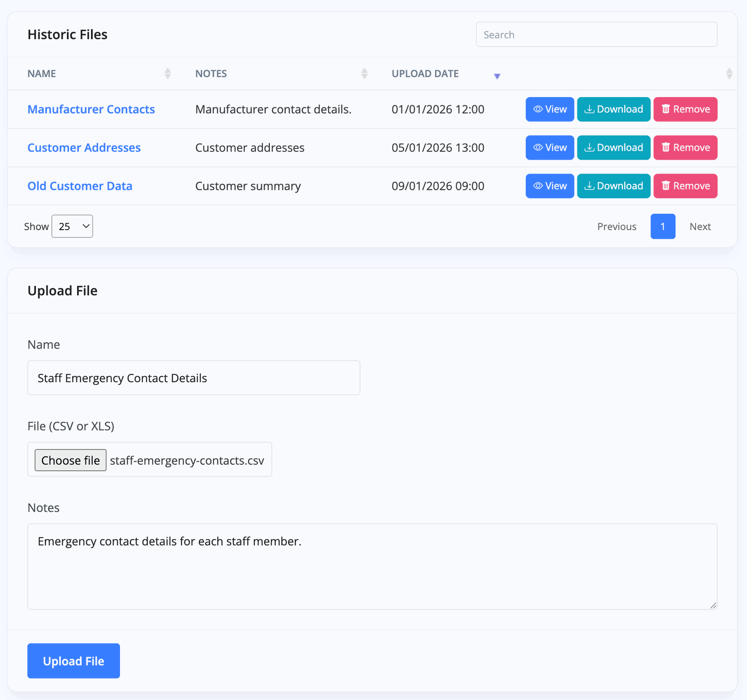The image size is (747, 700).
Task: Click the Choose file button
Action: [70, 460]
